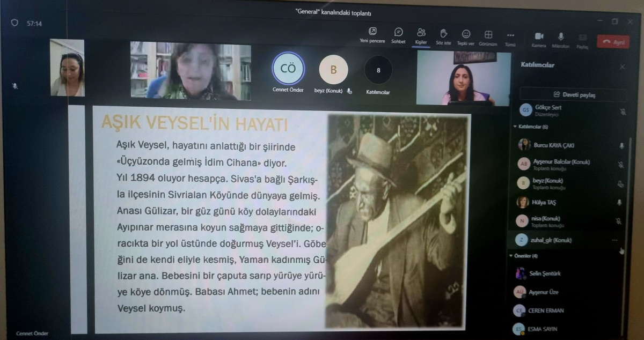
Task: Collapse the Öneriler (4) section
Action: coord(523,256)
